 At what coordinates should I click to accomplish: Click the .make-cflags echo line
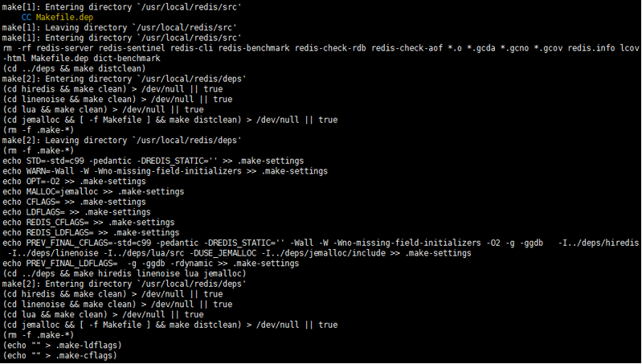(59, 355)
